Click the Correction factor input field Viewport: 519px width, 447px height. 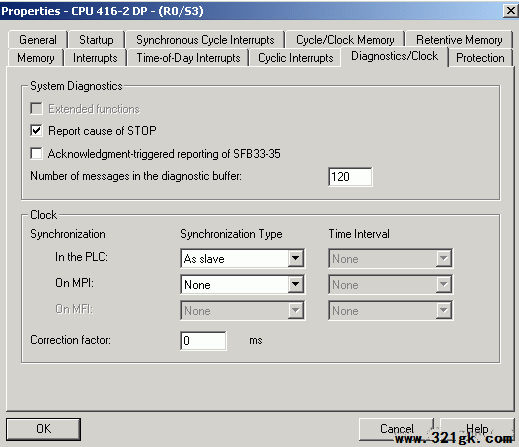[203, 341]
